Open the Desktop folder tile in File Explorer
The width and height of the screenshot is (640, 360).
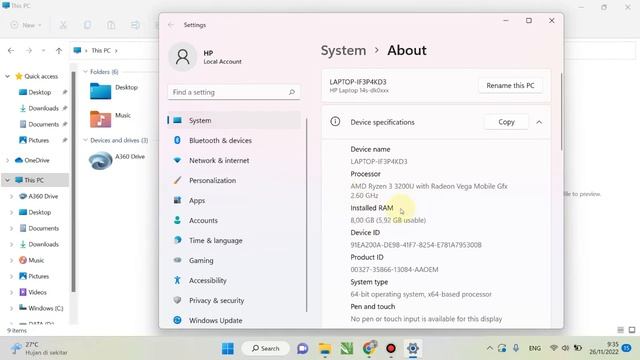pos(114,91)
